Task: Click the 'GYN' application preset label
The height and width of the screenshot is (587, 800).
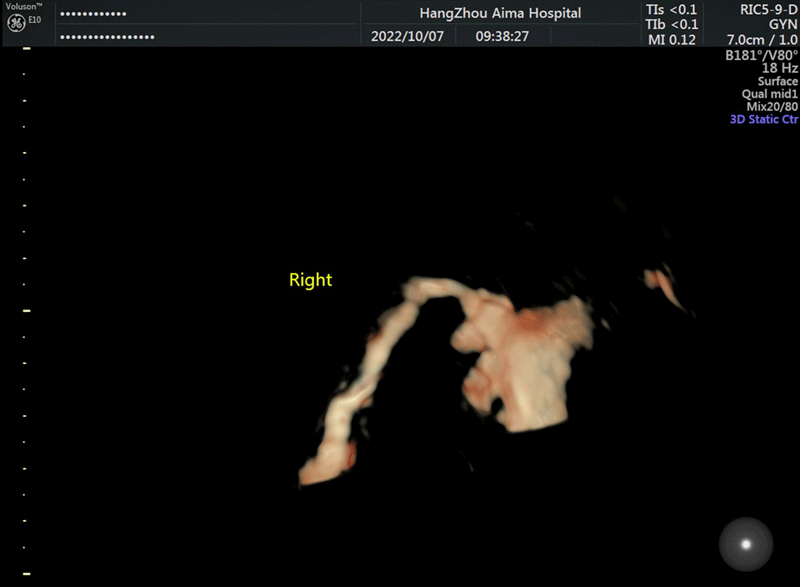Action: point(783,25)
